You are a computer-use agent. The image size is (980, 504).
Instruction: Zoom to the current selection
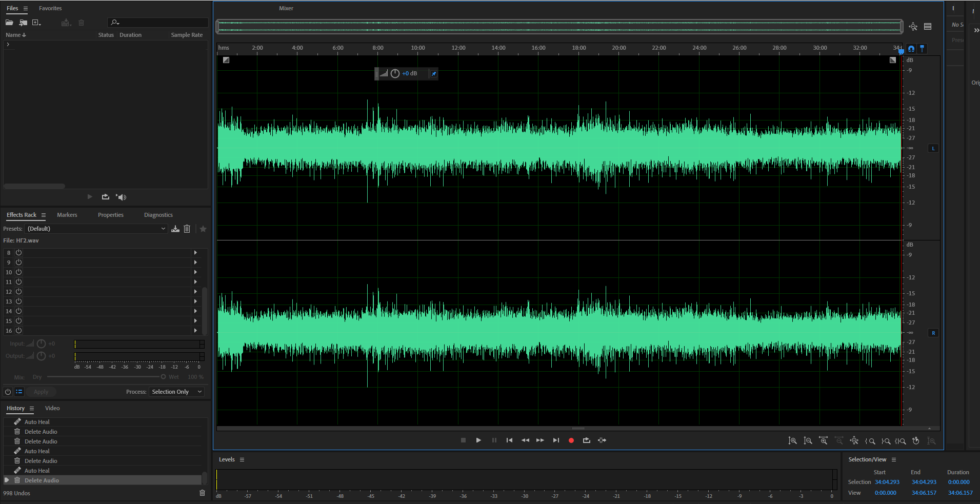(x=901, y=441)
